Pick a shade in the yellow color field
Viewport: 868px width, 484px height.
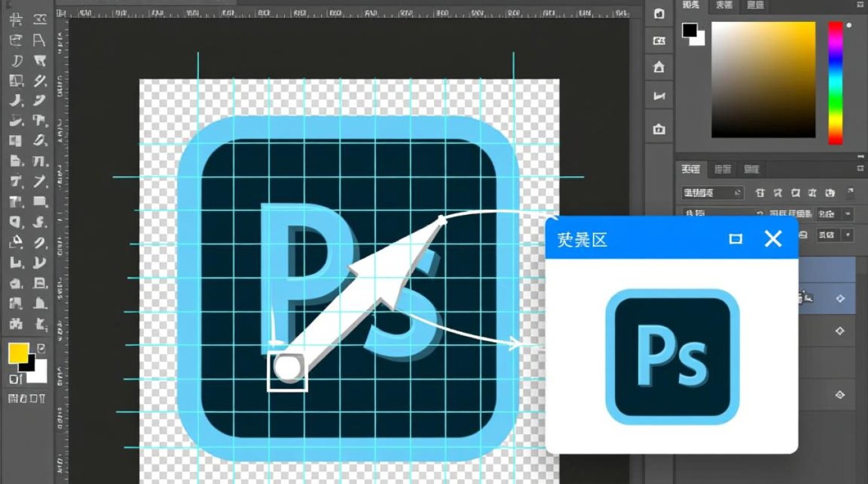pyautogui.click(x=763, y=79)
